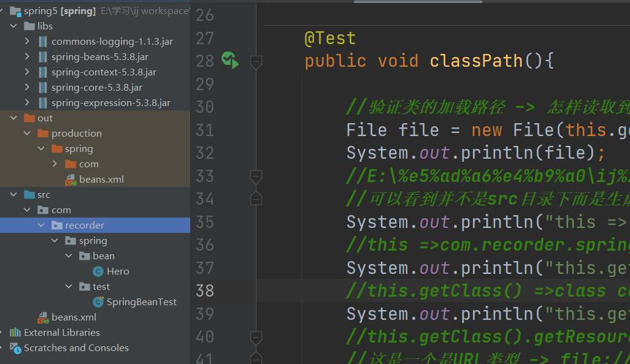Image resolution: width=630 pixels, height=364 pixels.
Task: Click the Hero class icon
Action: [98, 271]
